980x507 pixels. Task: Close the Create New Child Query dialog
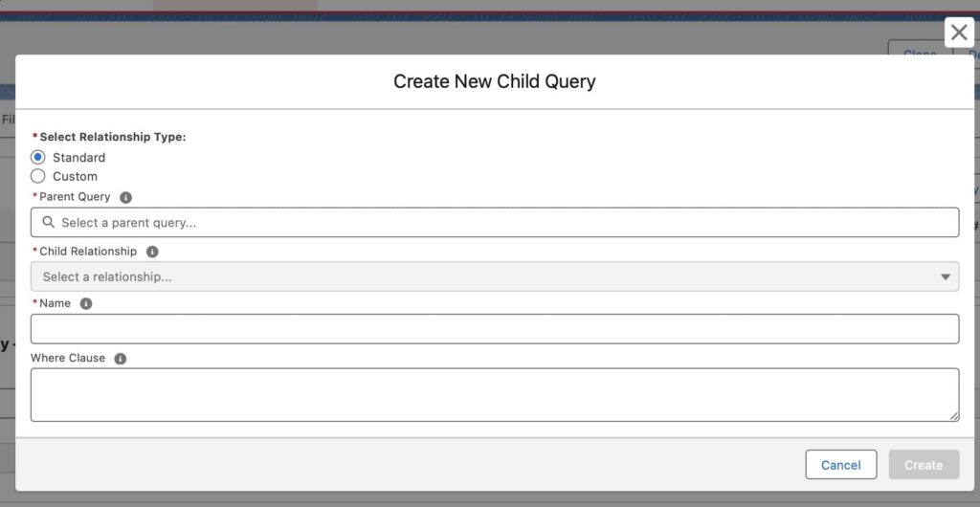click(959, 33)
